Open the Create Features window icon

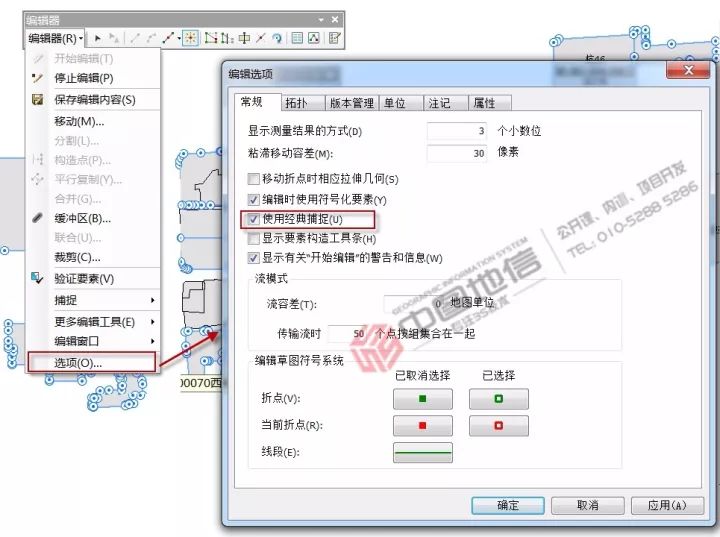point(335,38)
